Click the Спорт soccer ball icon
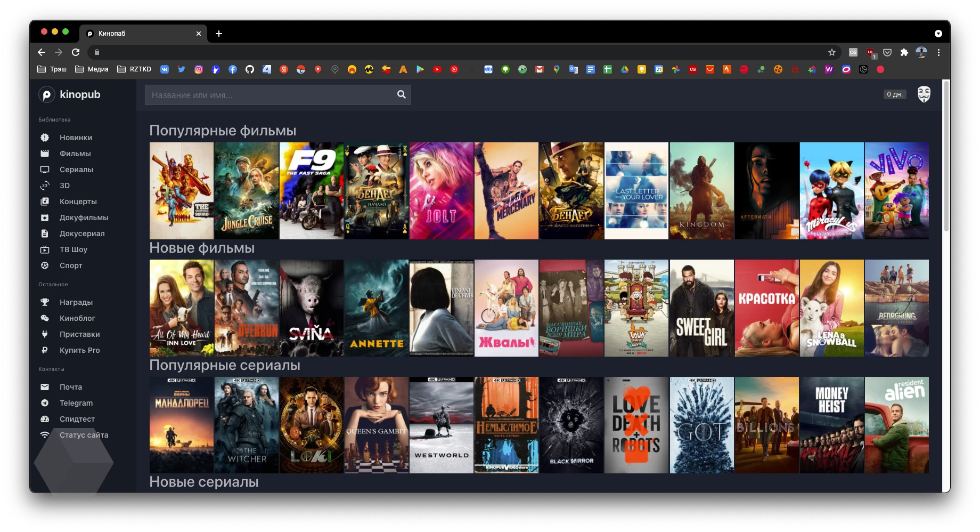 click(x=45, y=265)
